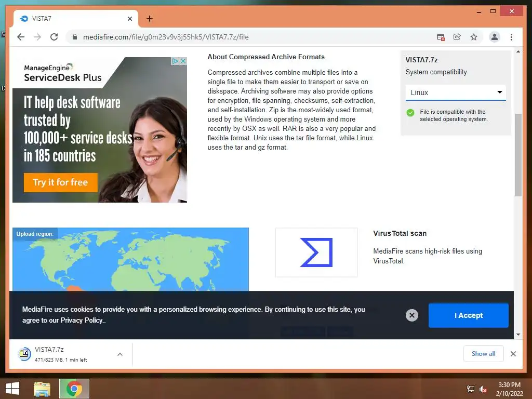Expand the Linux system compatibility dropdown

456,92
